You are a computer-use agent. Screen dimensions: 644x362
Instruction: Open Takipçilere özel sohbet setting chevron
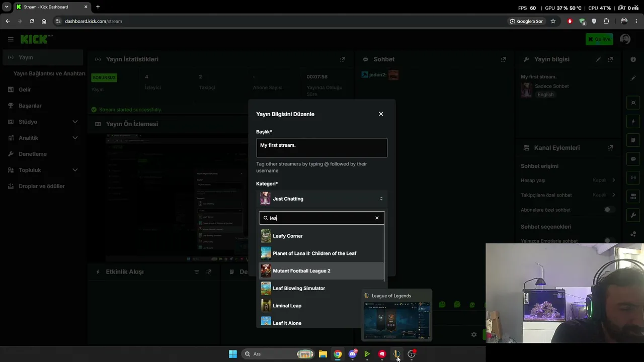[x=613, y=195]
